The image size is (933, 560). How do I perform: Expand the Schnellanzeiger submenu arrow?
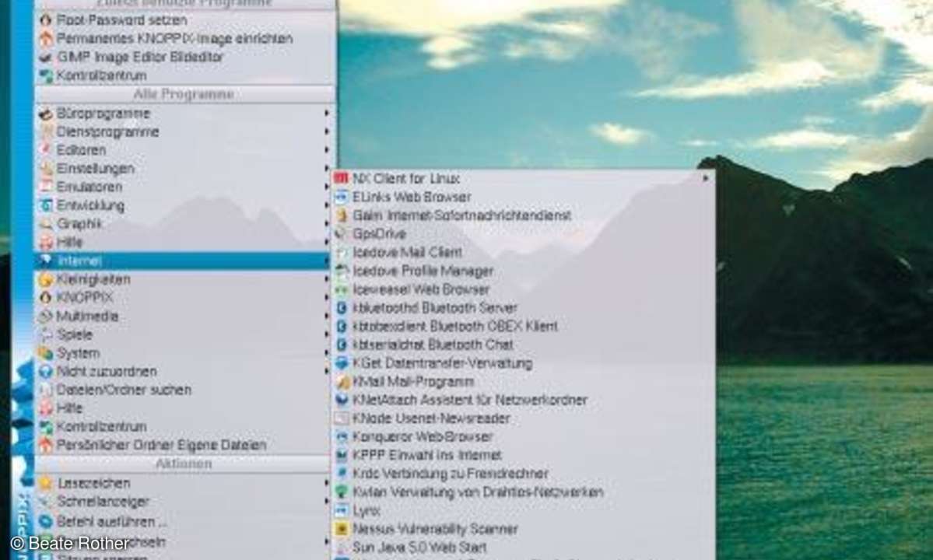326,501
